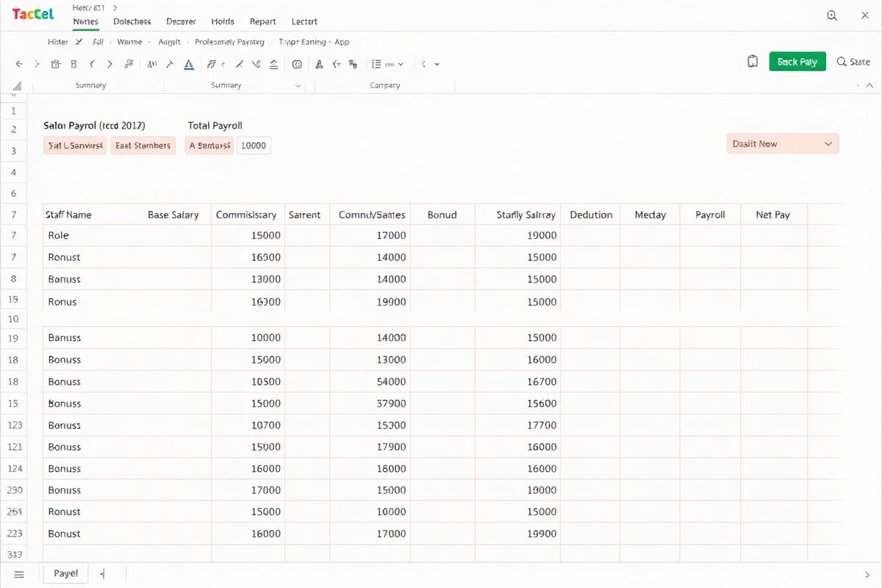Viewport: 882px width, 588px height.
Task: Select the Base Salary column header
Action: pyautogui.click(x=173, y=215)
